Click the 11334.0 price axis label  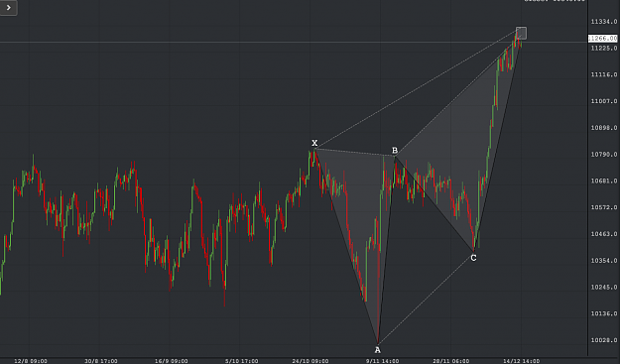(604, 22)
